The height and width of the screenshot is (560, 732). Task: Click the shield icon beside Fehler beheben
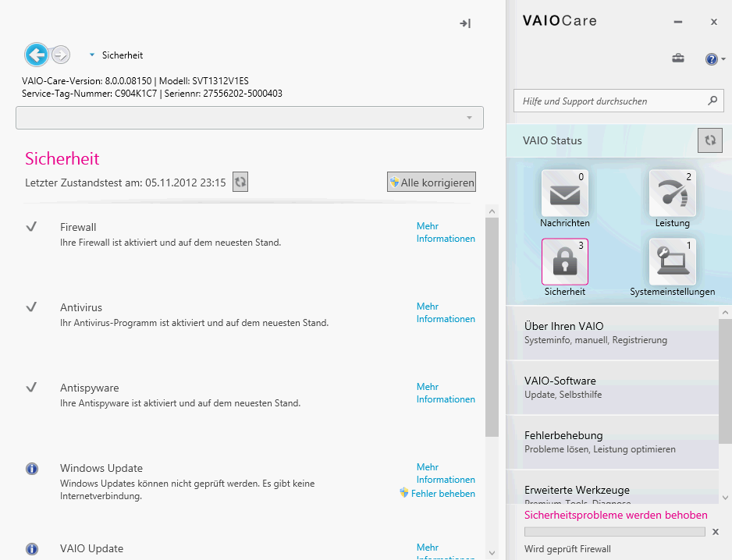[x=404, y=493]
